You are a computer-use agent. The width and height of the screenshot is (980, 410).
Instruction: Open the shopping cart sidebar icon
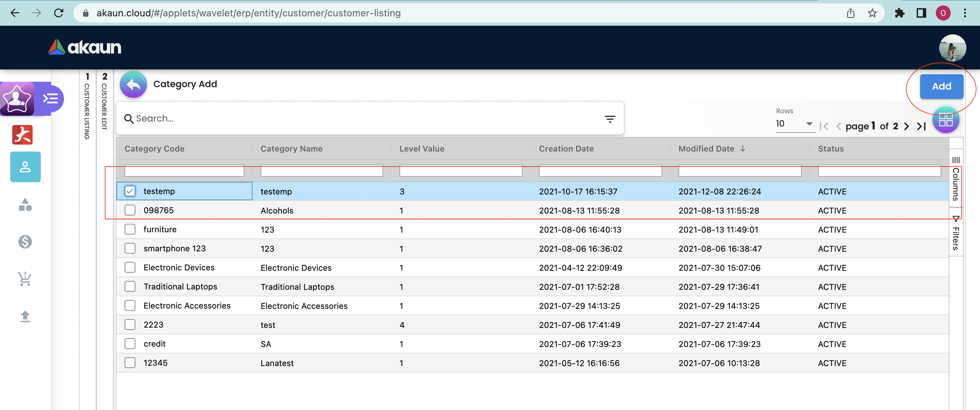[x=25, y=279]
